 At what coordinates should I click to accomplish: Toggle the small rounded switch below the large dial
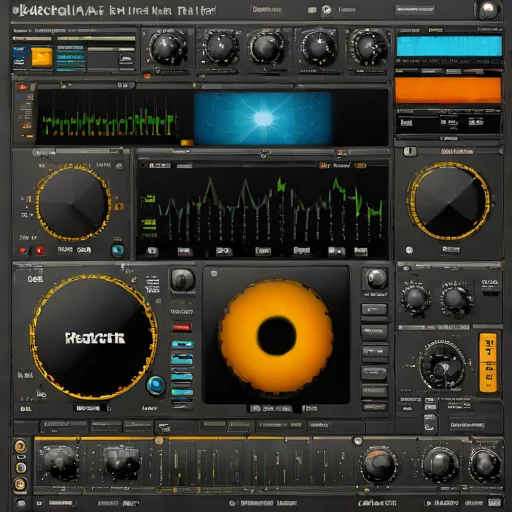click(x=430, y=423)
